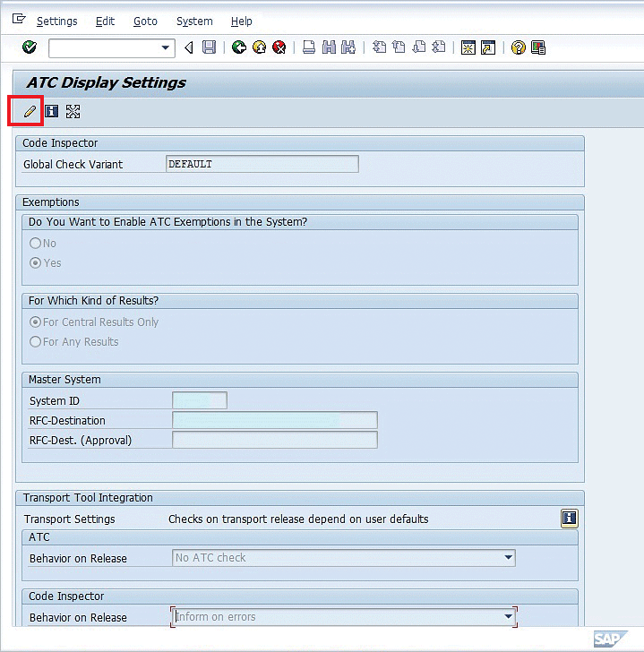Click the blue info icon next to pencil
Screen dimensions: 644x652
click(52, 112)
